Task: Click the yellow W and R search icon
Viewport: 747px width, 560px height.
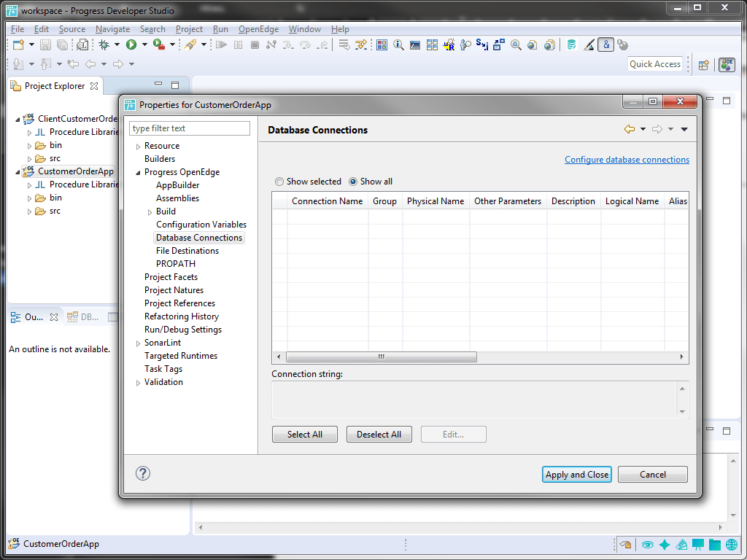Action: tap(449, 44)
